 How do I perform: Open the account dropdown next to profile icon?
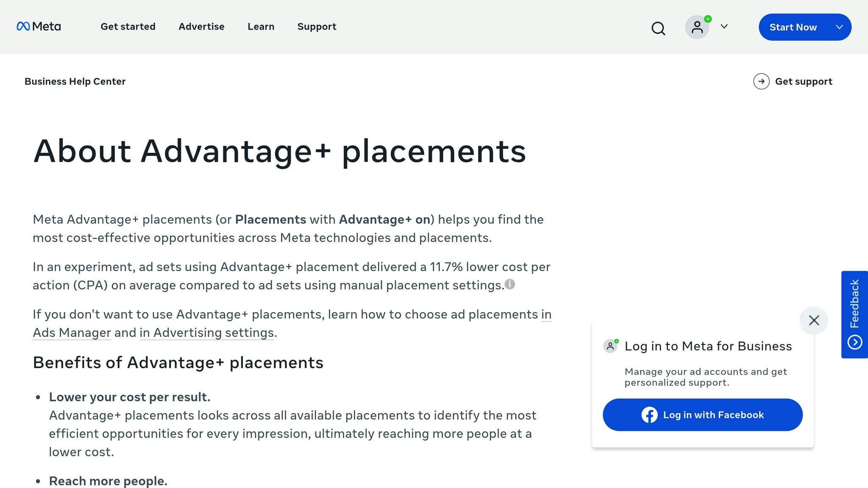click(724, 27)
